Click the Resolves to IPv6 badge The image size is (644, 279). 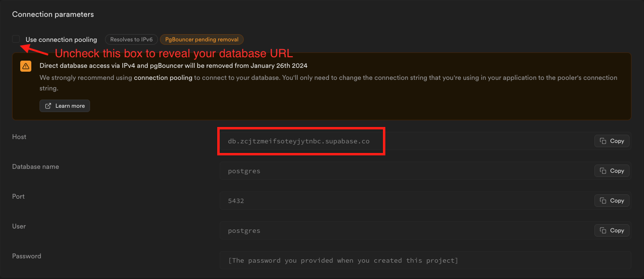point(131,39)
